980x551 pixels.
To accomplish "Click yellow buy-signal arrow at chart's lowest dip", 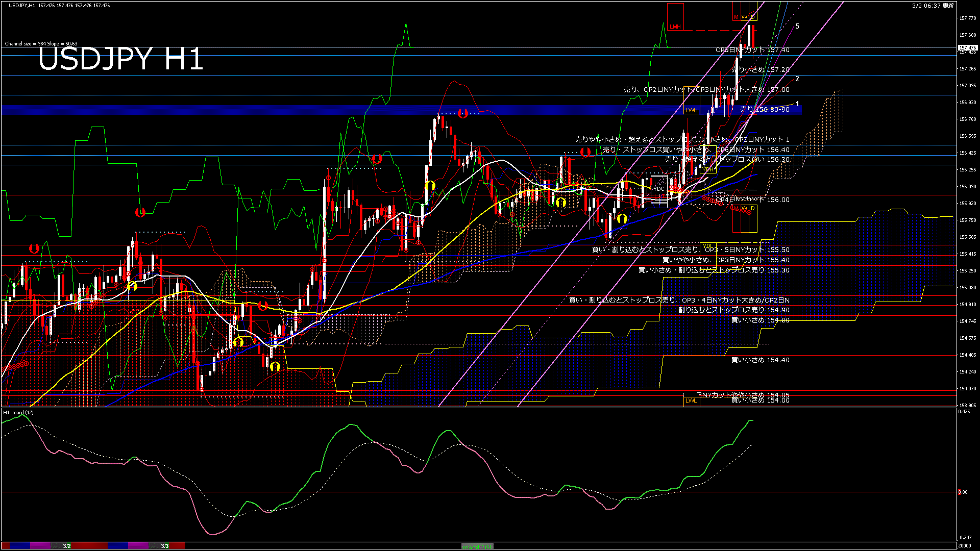I will [x=275, y=366].
